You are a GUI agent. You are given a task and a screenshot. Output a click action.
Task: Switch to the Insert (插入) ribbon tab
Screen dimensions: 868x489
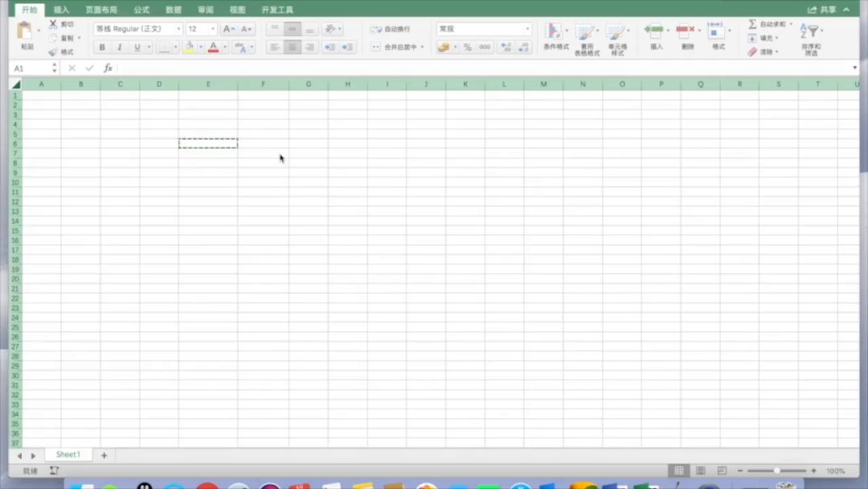coord(61,10)
